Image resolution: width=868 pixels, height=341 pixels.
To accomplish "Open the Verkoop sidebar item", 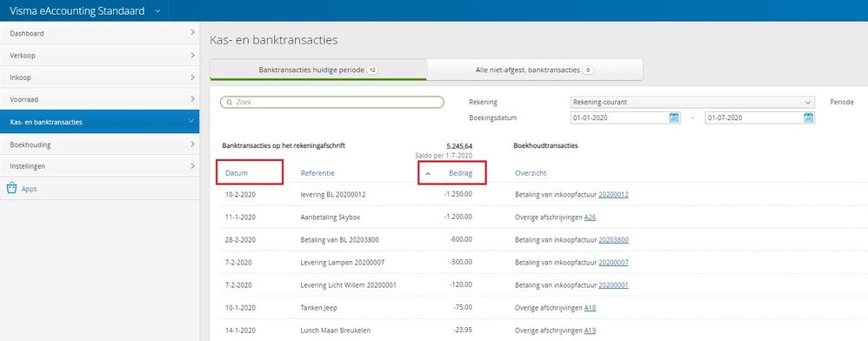I will pos(100,56).
